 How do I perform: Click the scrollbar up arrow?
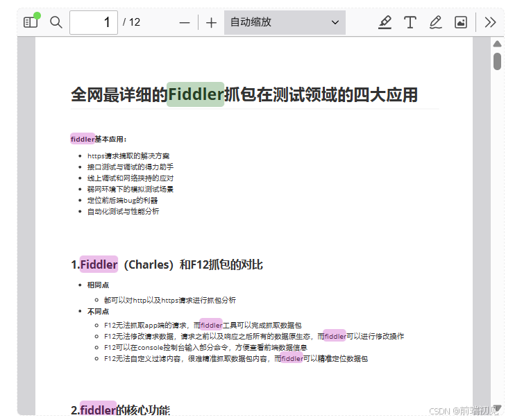pyautogui.click(x=497, y=44)
